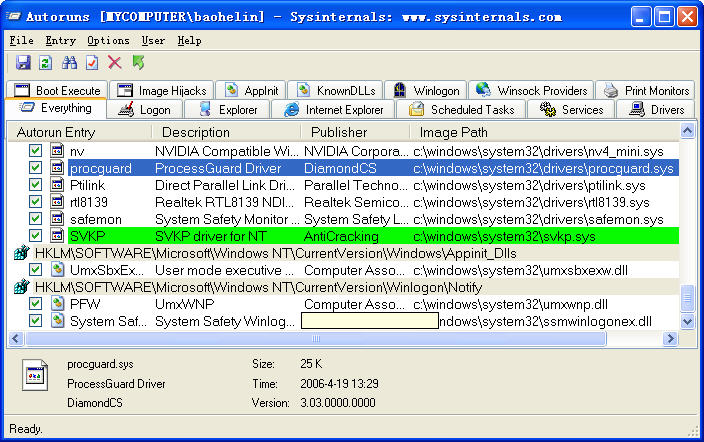
Task: Click Autoruns title bar app icon
Action: (13, 17)
